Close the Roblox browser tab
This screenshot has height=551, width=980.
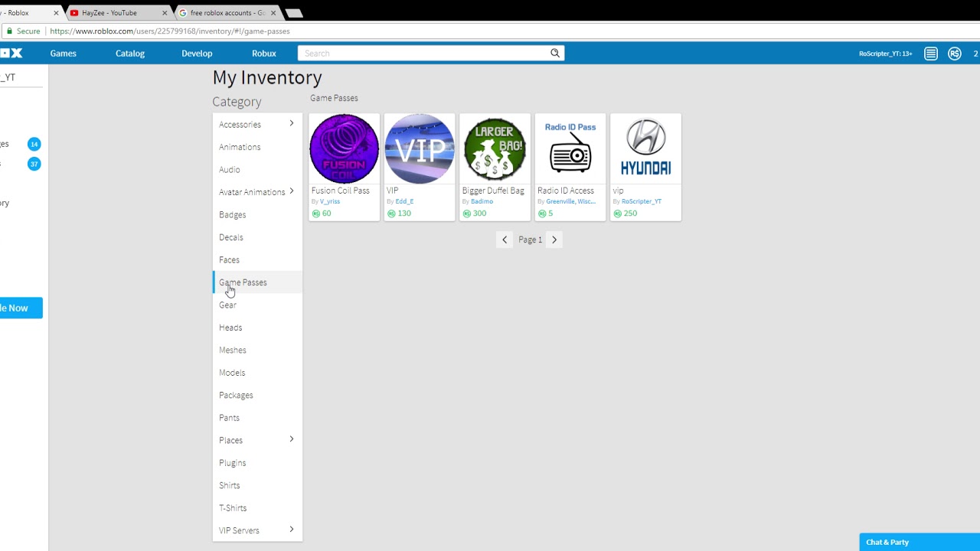(x=56, y=13)
